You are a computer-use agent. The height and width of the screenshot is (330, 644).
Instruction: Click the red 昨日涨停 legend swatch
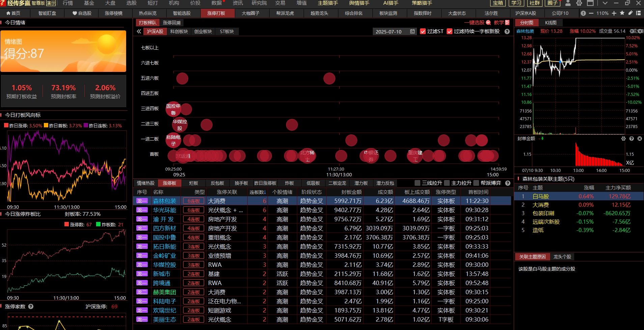(6, 125)
